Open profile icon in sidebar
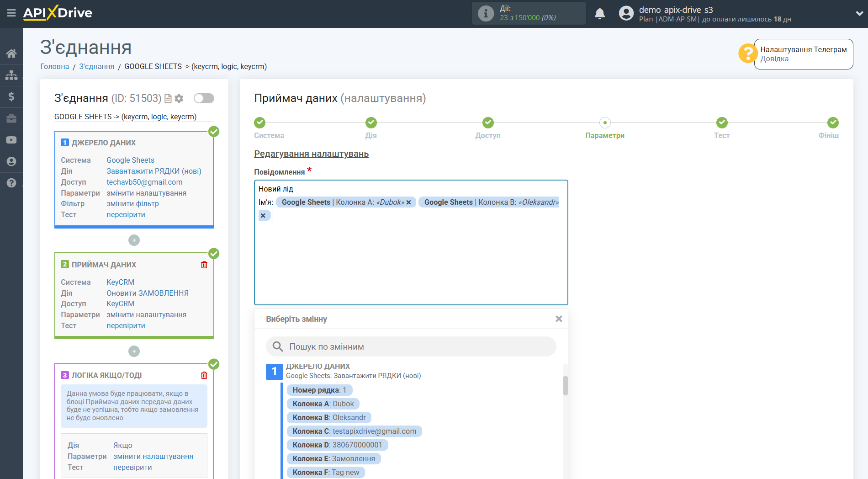Viewport: 868px width, 479px height. pos(11,161)
